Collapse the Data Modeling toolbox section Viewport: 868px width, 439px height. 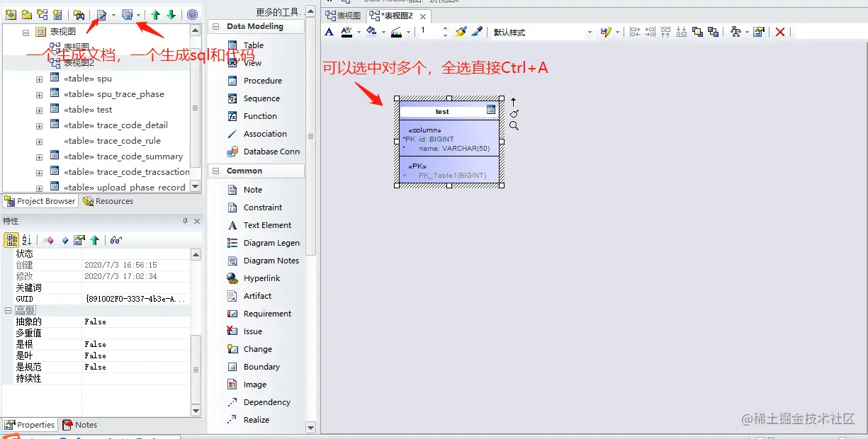[x=215, y=26]
